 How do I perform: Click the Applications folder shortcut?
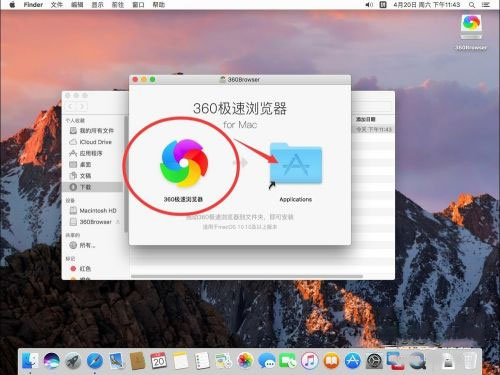(296, 163)
